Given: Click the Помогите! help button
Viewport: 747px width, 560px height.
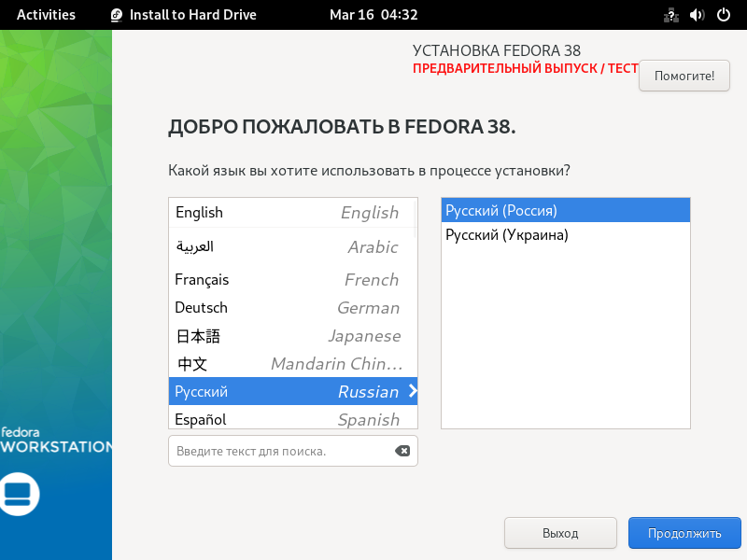Looking at the screenshot, I should (684, 76).
